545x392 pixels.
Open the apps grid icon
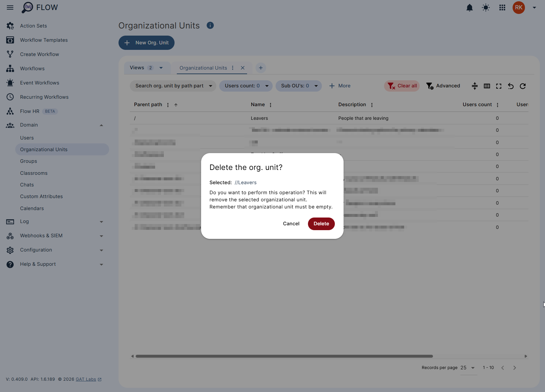click(x=502, y=7)
